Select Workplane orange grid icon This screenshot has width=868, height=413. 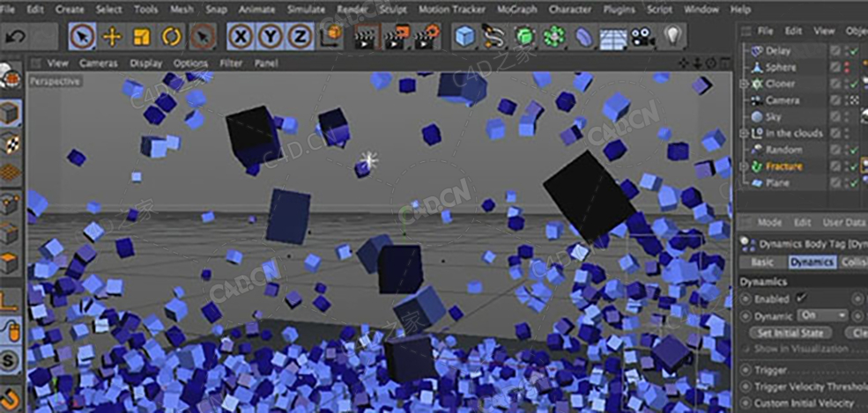tap(11, 173)
